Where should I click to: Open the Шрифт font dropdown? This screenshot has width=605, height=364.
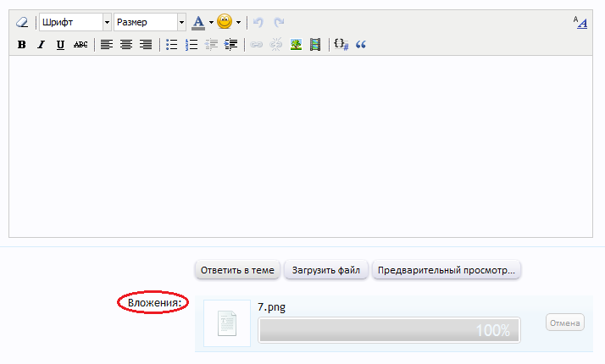(75, 22)
